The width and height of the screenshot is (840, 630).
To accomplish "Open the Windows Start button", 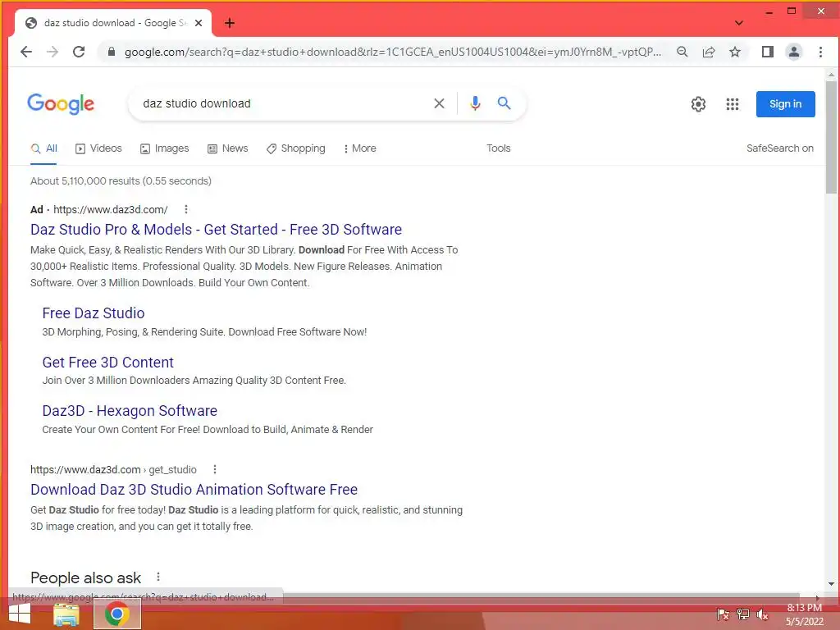I will [20, 614].
